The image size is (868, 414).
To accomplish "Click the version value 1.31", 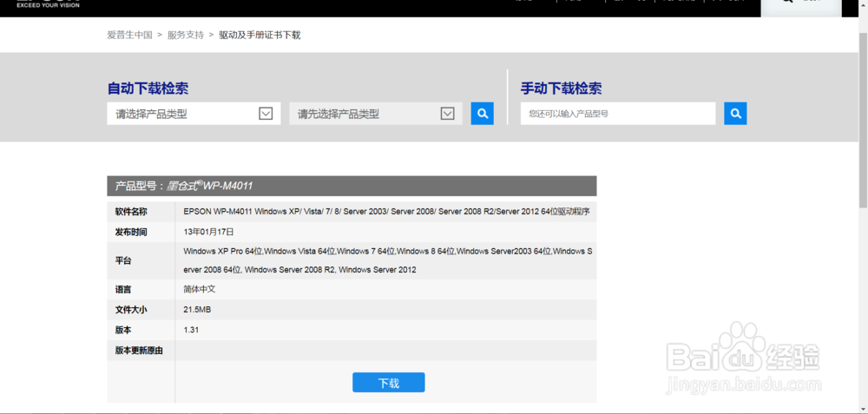I will pyautogui.click(x=191, y=330).
